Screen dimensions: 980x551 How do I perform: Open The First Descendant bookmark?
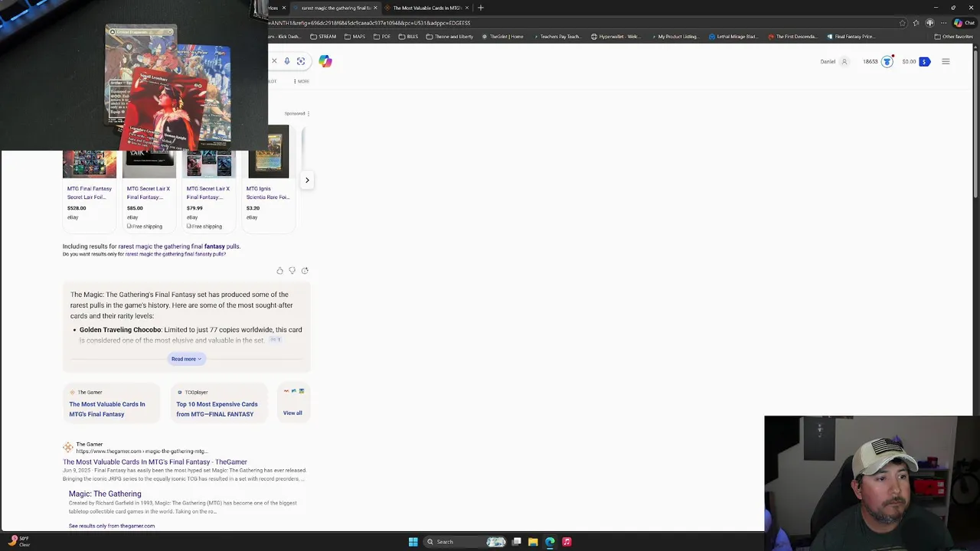point(792,37)
